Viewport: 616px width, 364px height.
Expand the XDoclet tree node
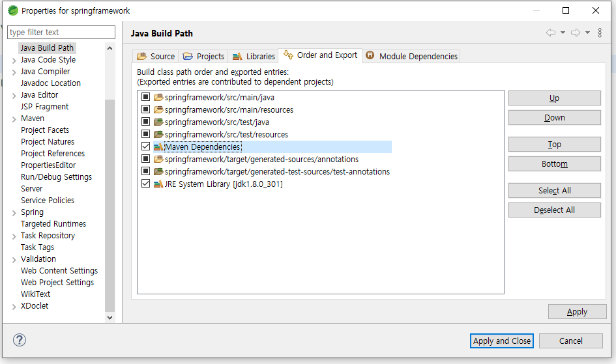(x=14, y=307)
